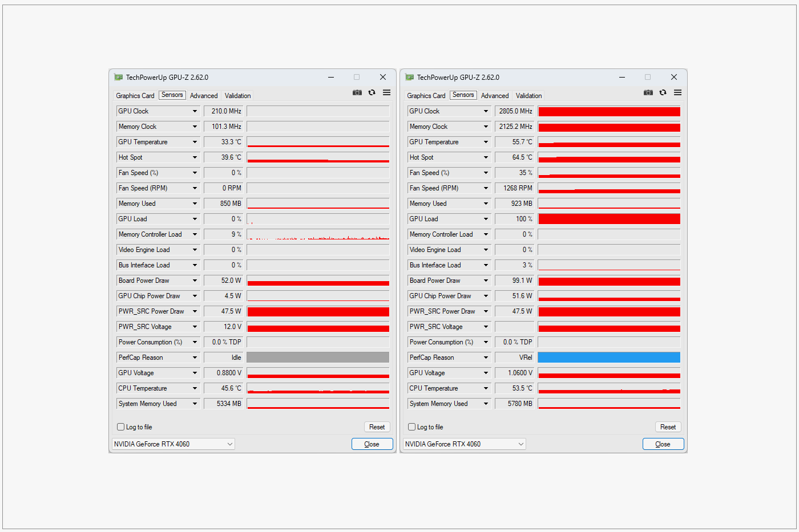The image size is (799, 532).
Task: Open GPU Clock sensor dropdown in left window
Action: click(195, 111)
